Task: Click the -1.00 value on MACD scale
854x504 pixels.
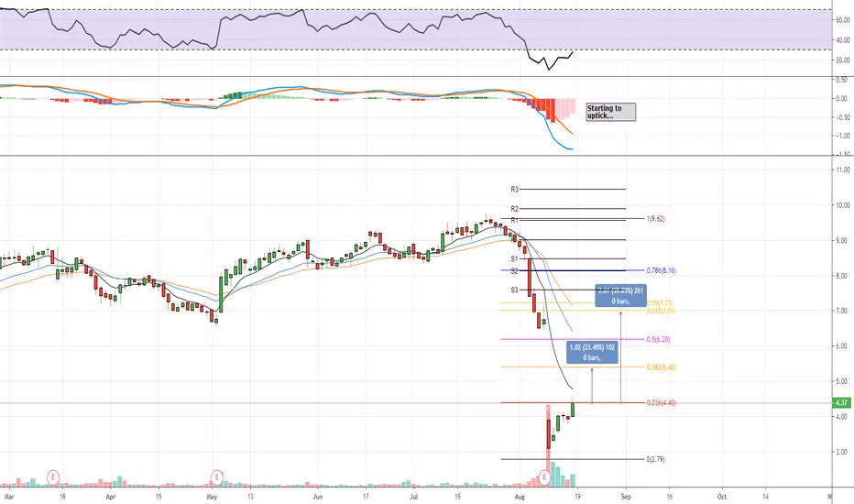Action: click(x=843, y=136)
